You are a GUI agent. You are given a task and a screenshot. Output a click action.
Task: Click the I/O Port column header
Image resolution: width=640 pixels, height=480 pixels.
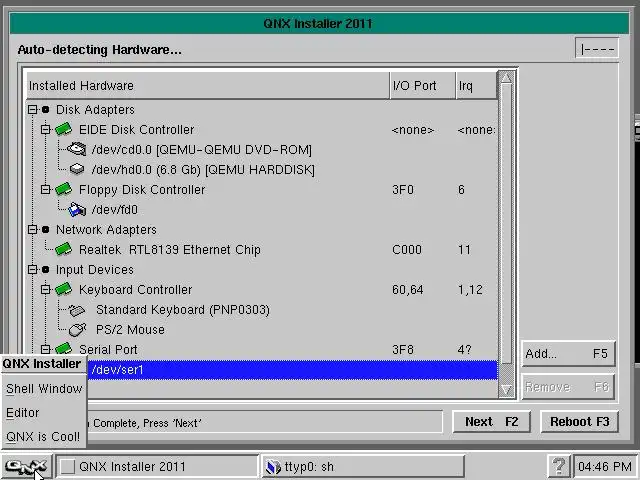click(422, 85)
